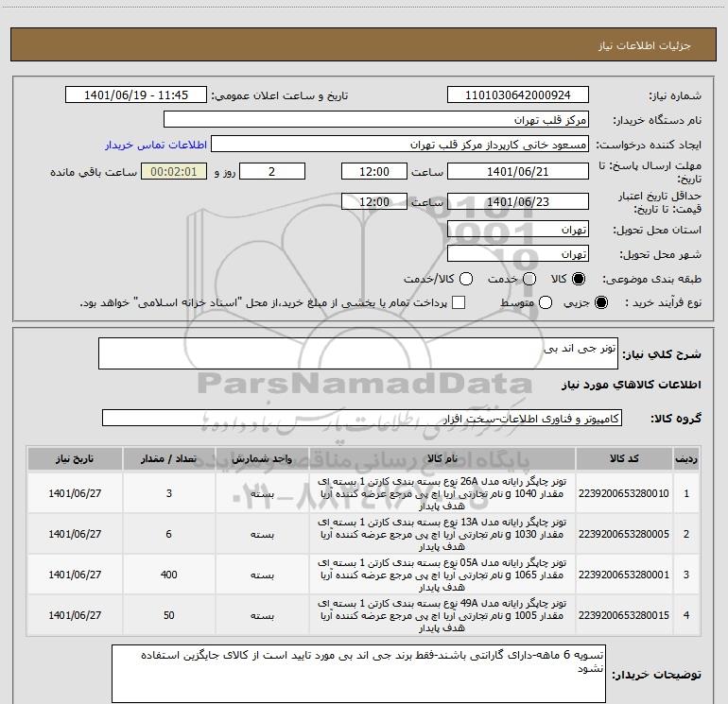Image resolution: width=728 pixels, height=704 pixels.
Task: Click the buyer notes text area
Action: click(x=358, y=674)
